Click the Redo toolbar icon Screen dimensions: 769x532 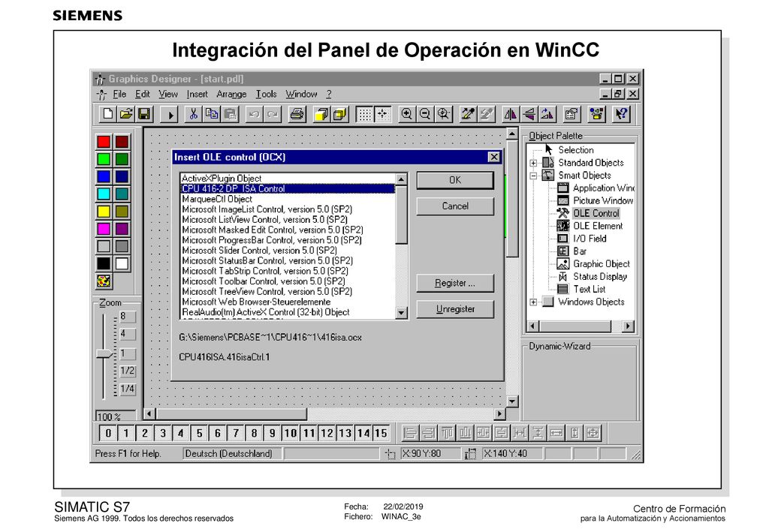[x=272, y=114]
